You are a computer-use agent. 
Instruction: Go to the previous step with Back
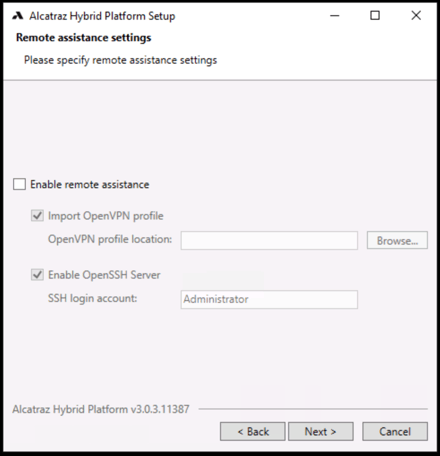point(253,432)
